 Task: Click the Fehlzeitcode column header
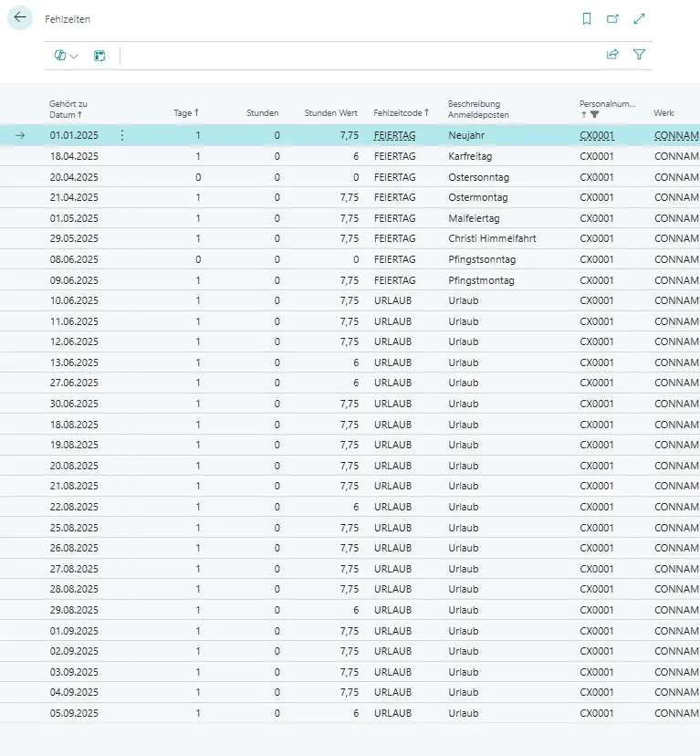click(400, 113)
